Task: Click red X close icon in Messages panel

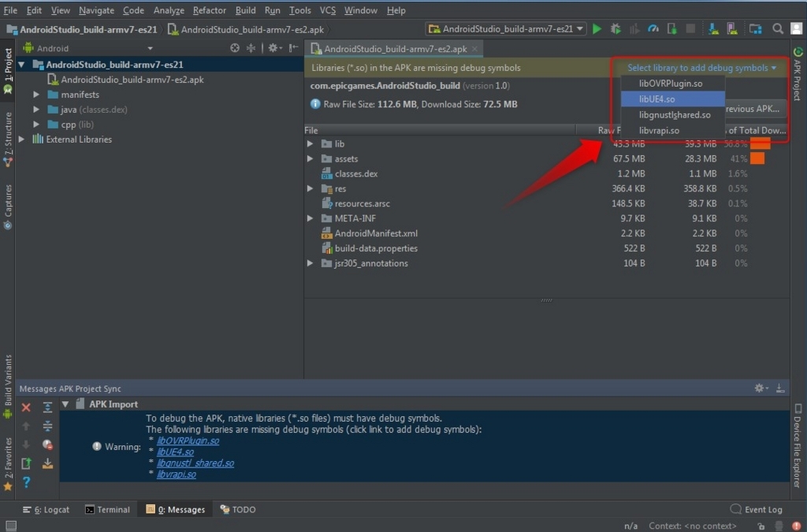Action: pyautogui.click(x=26, y=407)
